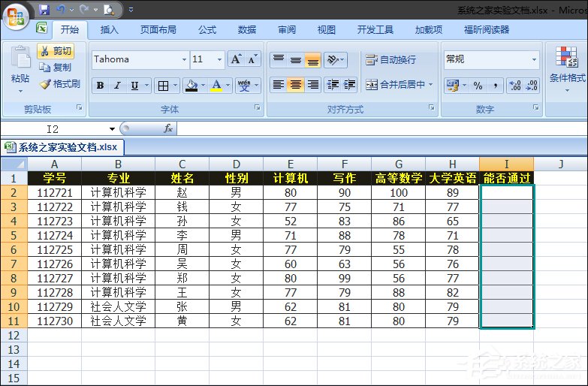The image size is (588, 386).
Task: Decrease decimal places
Action: [532, 86]
